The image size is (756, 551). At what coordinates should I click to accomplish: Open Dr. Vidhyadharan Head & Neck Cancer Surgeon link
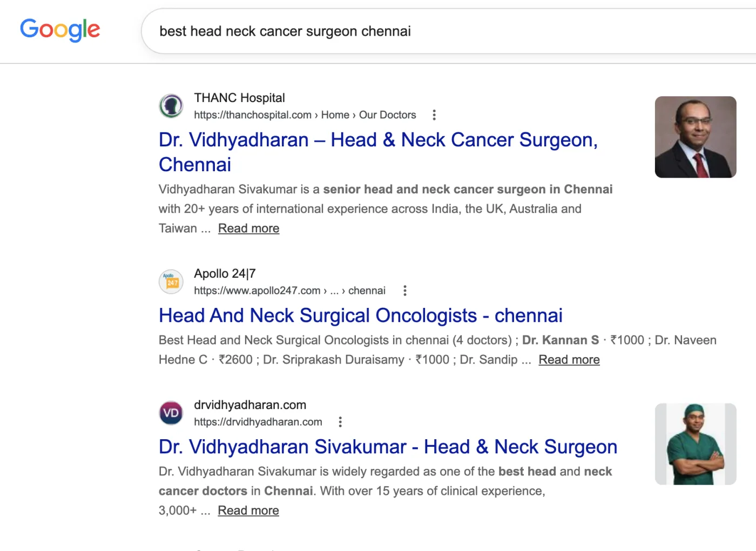pyautogui.click(x=378, y=152)
